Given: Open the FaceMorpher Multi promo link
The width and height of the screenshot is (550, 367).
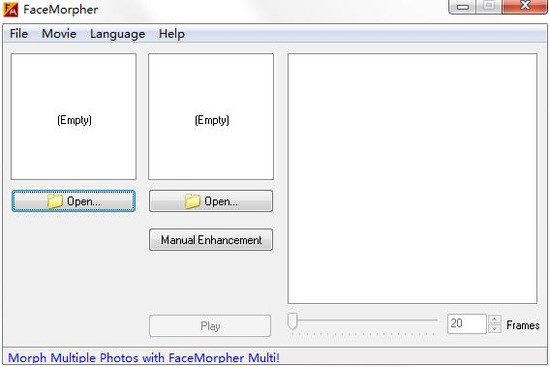Looking at the screenshot, I should click(x=144, y=358).
